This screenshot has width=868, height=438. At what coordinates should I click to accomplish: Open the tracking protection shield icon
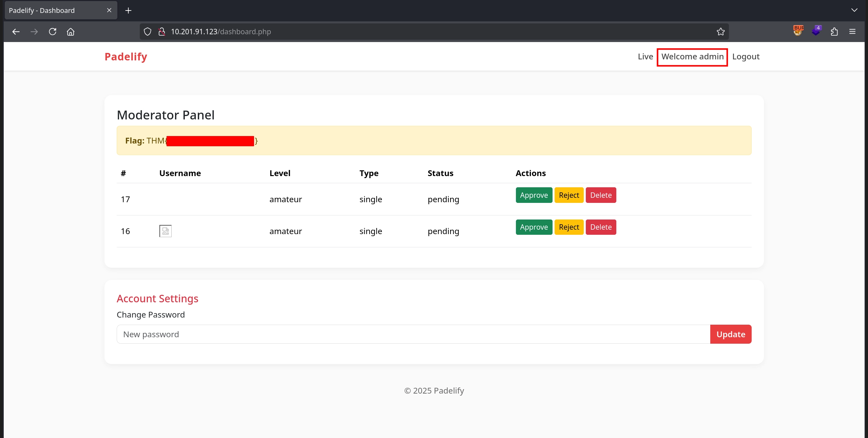148,32
